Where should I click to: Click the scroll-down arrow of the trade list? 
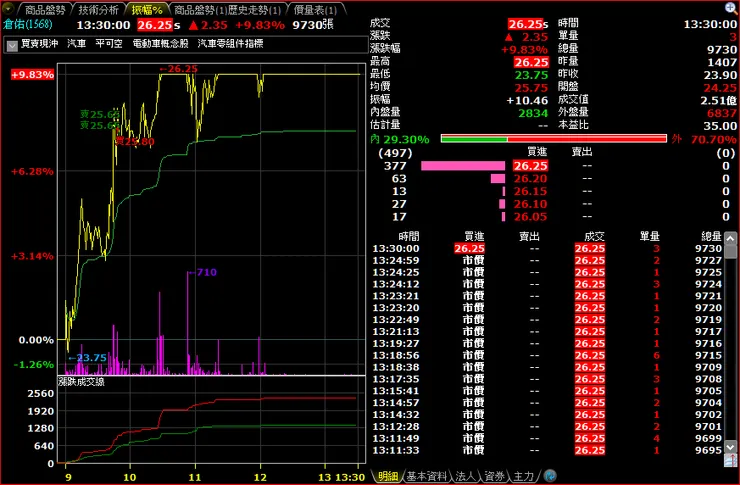pyautogui.click(x=730, y=446)
